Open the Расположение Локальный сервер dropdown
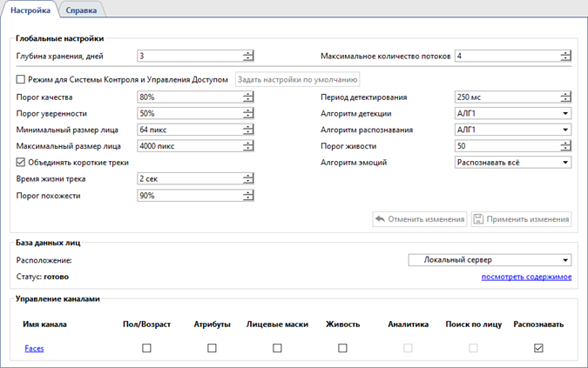The width and height of the screenshot is (588, 368). [564, 259]
